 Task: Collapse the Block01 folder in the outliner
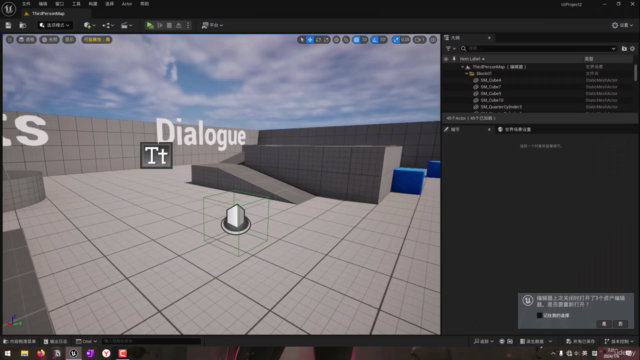(467, 73)
